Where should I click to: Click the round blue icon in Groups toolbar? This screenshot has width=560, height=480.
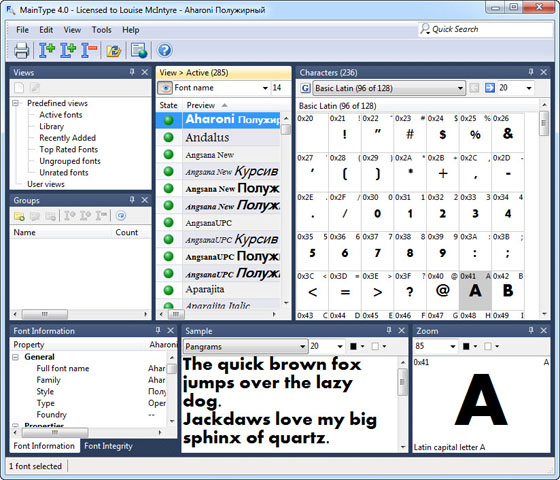pyautogui.click(x=121, y=215)
